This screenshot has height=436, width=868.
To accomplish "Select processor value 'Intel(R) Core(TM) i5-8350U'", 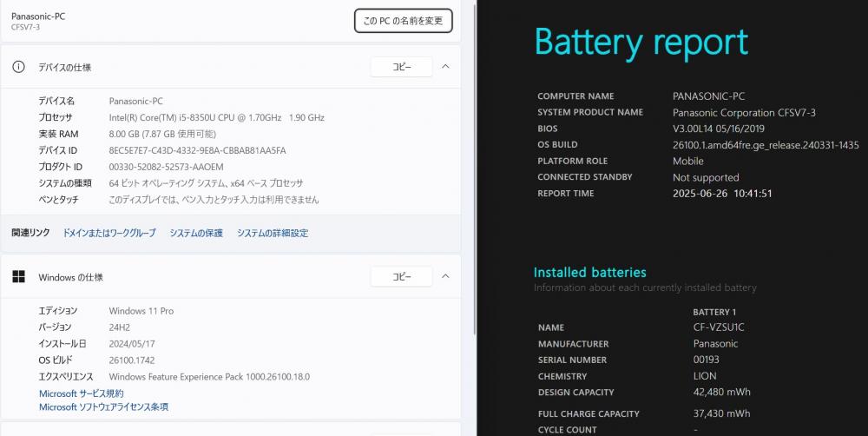I will [x=155, y=117].
